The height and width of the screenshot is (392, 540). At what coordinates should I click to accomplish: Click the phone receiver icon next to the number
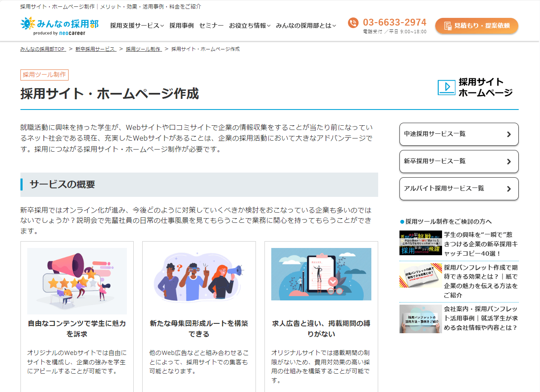coord(353,22)
